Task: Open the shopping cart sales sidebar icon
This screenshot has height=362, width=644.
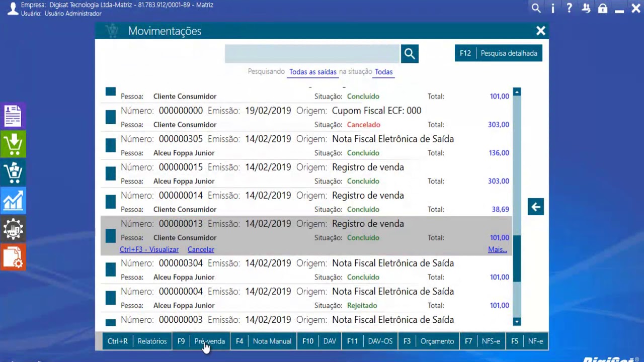Action: coord(13,172)
